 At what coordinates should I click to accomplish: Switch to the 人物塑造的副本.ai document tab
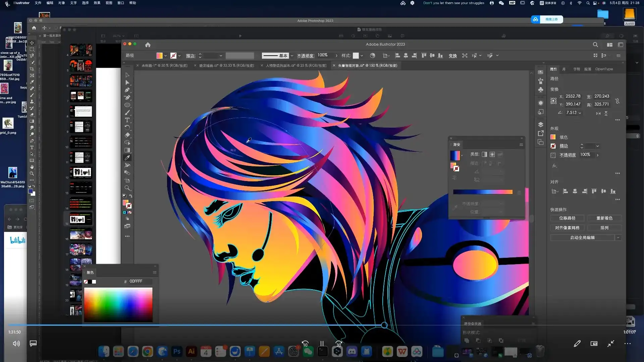296,66
